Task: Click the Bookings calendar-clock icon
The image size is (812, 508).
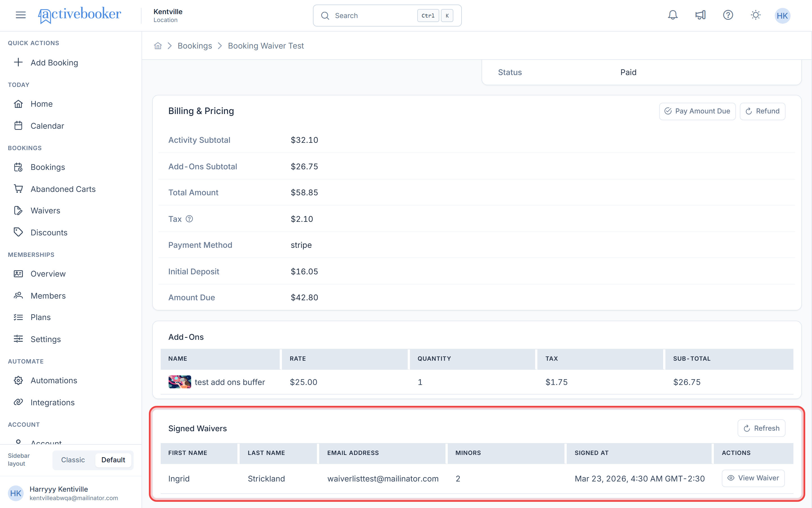Action: pos(18,167)
